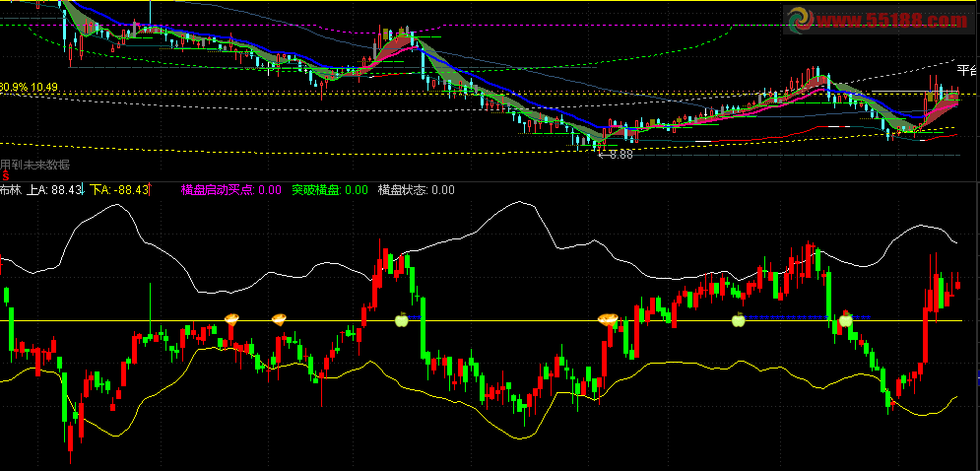Click the 8.88 lowest price label
Screen dimensions: 980x471
pos(620,154)
